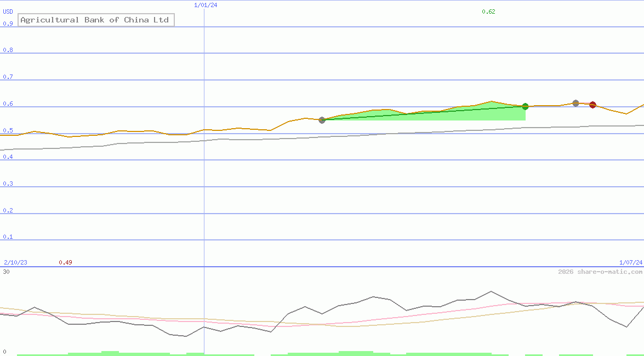
Task: Click the 0.4 price axis label
Action: click(x=8, y=157)
